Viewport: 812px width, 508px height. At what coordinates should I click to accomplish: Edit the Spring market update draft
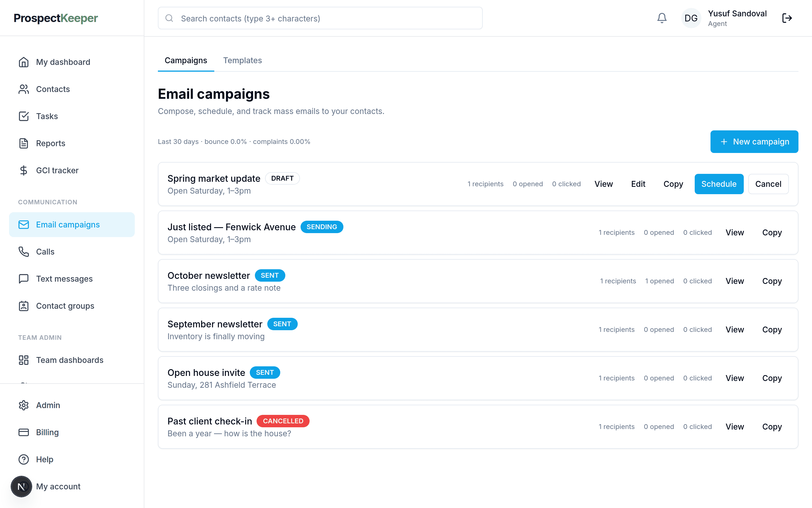click(638, 184)
